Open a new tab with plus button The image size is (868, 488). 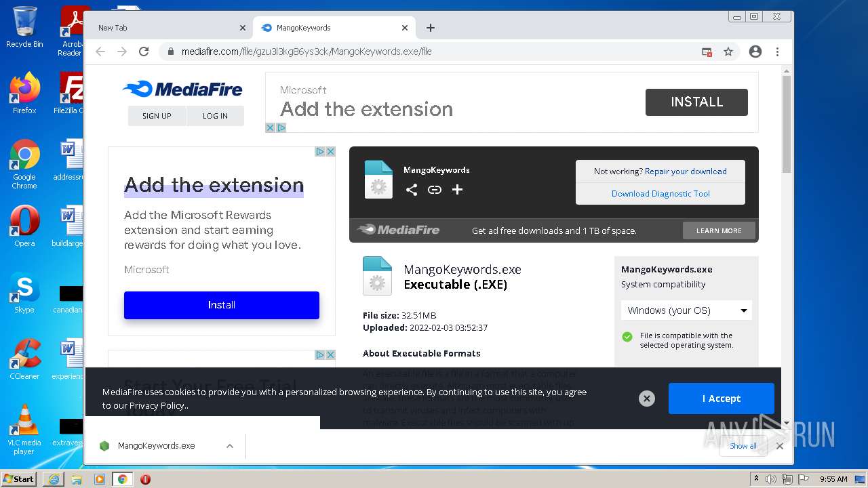[431, 28]
